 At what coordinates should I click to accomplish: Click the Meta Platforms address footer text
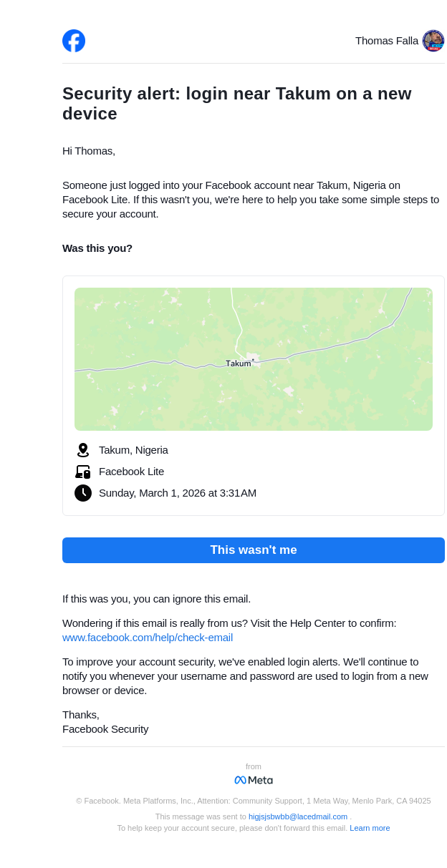click(254, 801)
